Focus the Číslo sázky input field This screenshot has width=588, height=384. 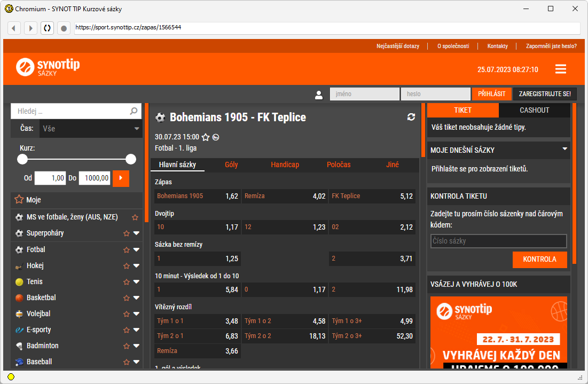click(498, 241)
